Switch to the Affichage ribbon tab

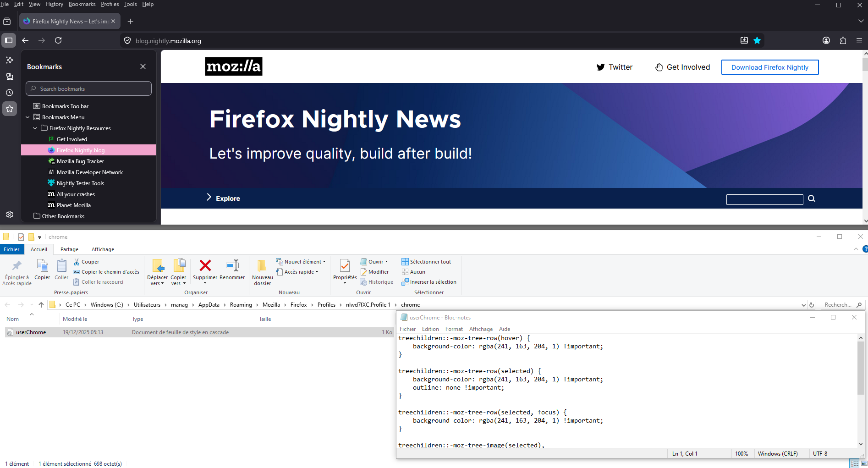(103, 249)
